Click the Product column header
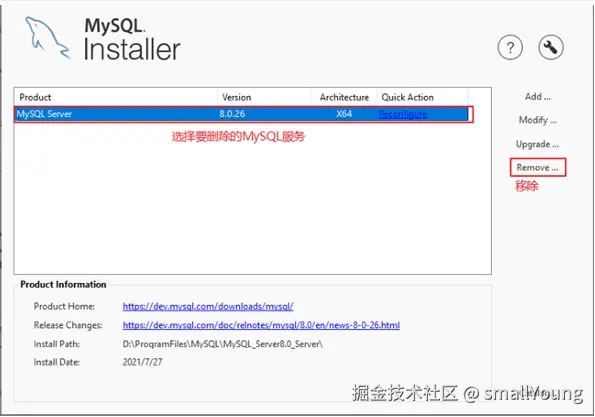The width and height of the screenshot is (595, 417). click(35, 98)
